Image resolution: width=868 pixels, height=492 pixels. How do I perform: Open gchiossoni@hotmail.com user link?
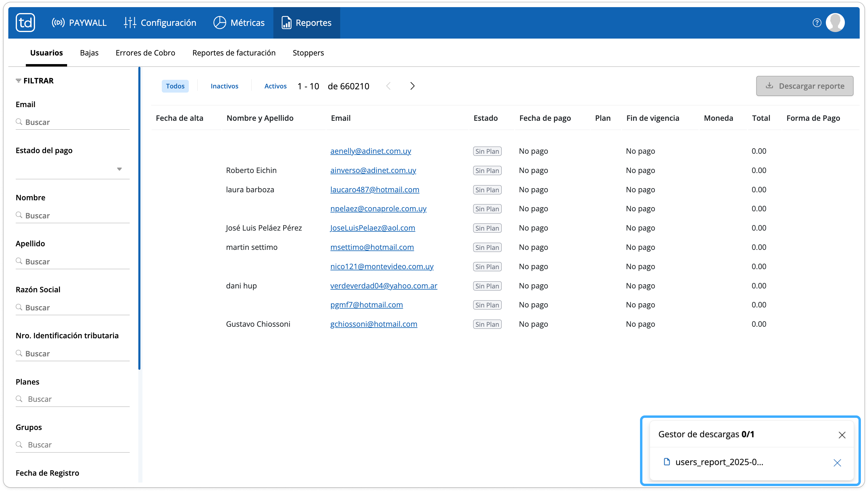point(373,324)
